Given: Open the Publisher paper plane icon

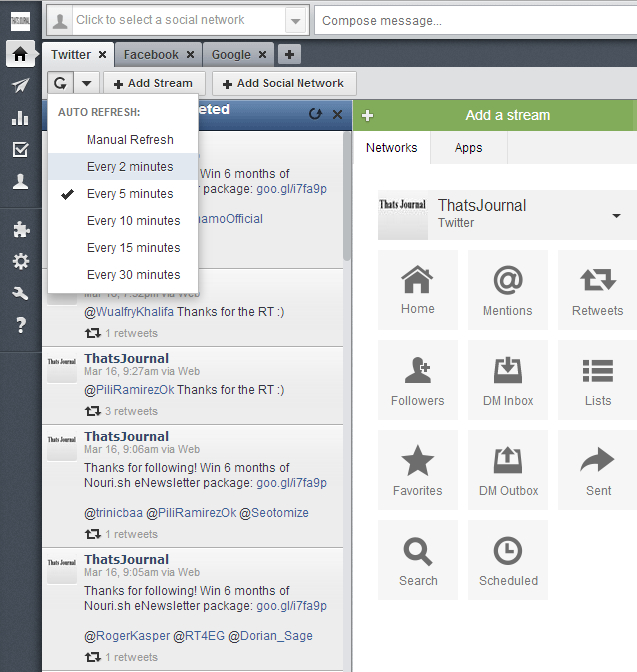Looking at the screenshot, I should (20, 85).
